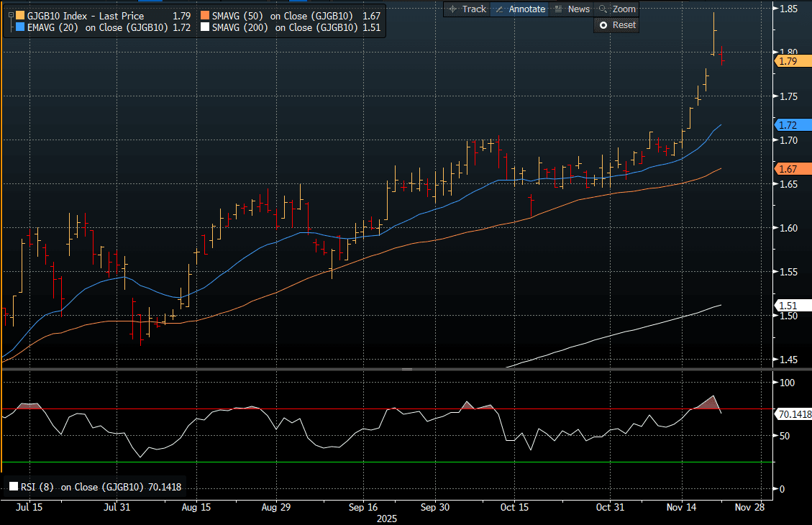This screenshot has height=525, width=812.
Task: Open the News list icon
Action: [x=558, y=9]
